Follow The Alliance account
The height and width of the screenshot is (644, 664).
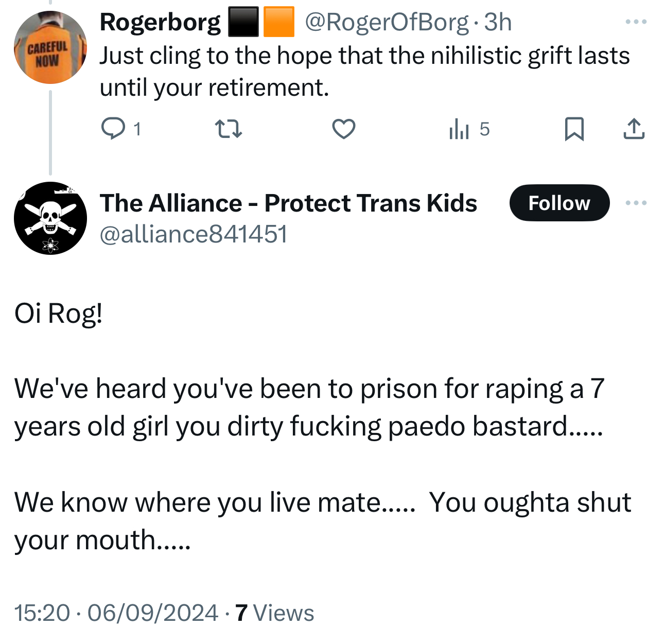pyautogui.click(x=559, y=203)
